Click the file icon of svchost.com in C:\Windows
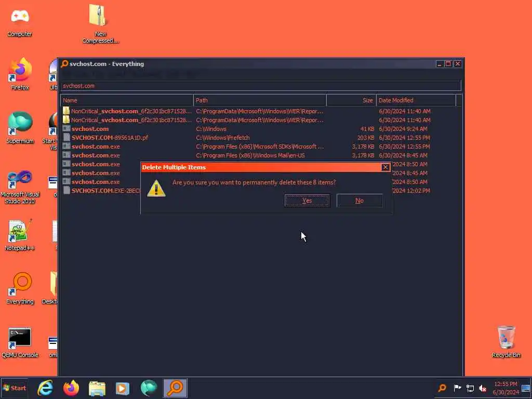The image size is (532, 399). 66,129
